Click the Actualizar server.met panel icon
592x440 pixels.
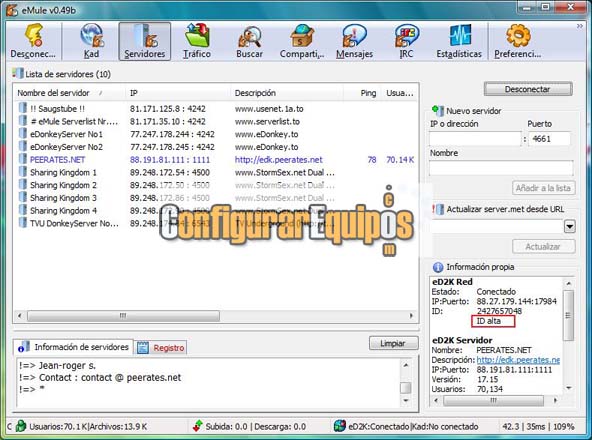438,209
